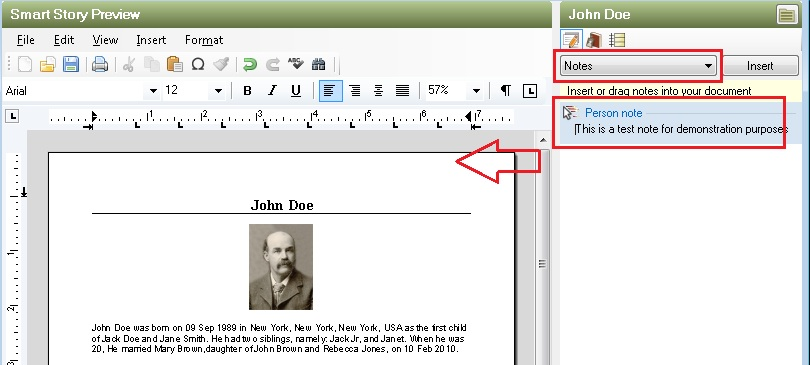Run spell check with the ABC icon
The width and height of the screenshot is (810, 365).
295,65
